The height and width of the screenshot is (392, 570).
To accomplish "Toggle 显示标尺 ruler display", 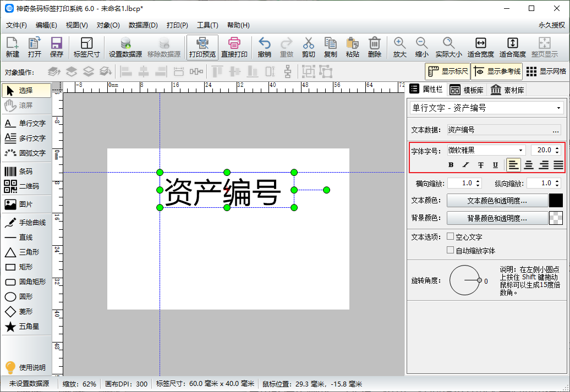I will pos(447,71).
